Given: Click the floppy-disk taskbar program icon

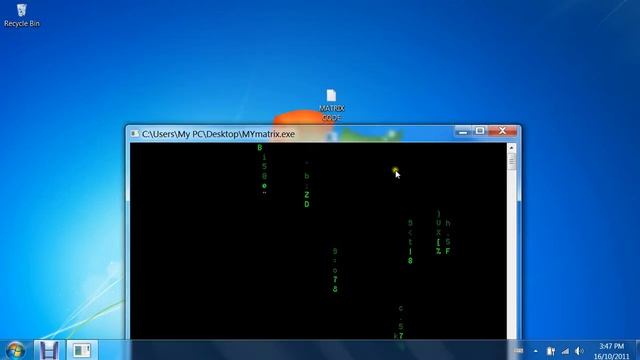Looking at the screenshot, I should [x=49, y=350].
